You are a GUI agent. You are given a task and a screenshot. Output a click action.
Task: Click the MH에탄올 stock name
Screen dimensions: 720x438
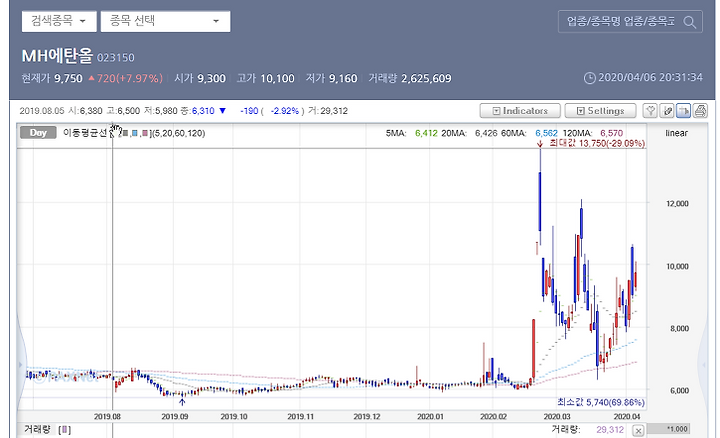[x=57, y=56]
